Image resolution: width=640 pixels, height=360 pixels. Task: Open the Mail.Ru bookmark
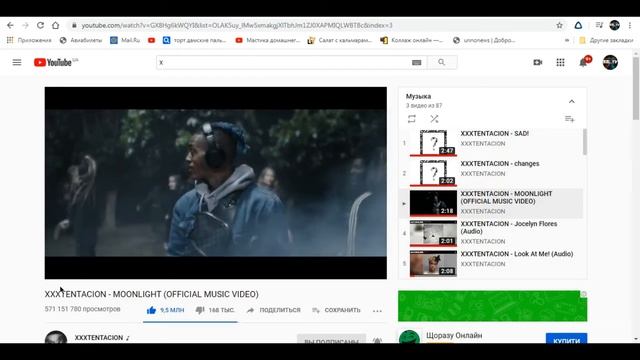click(125, 40)
